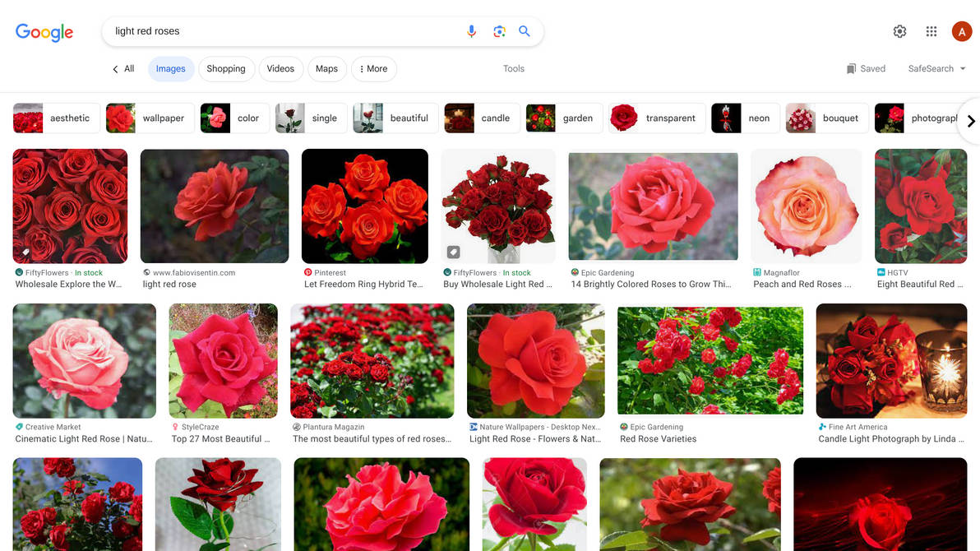Open the Google account avatar
Screen dimensions: 980x551
961,31
